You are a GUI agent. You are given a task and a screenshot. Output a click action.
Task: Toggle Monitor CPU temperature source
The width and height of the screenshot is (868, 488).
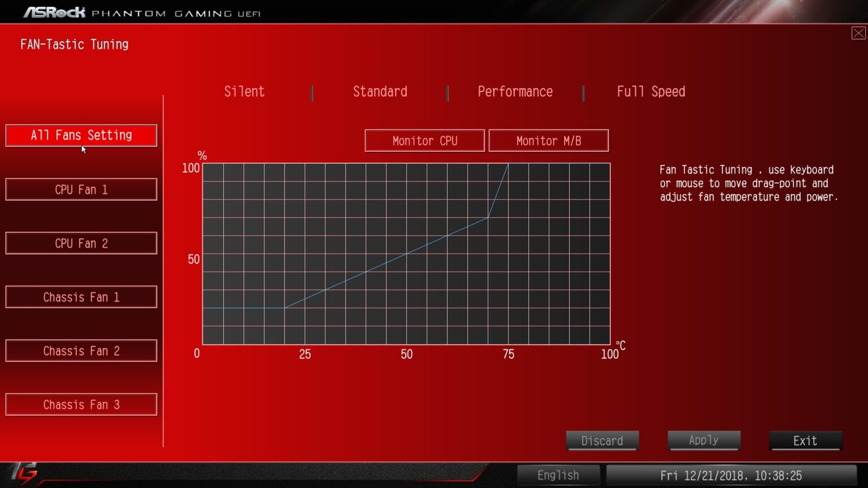pos(424,140)
